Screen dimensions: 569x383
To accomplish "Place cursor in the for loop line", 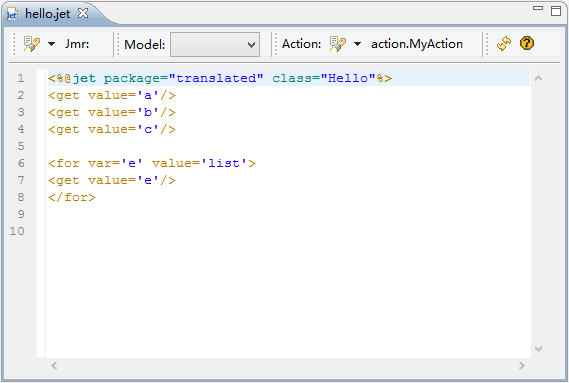I will point(152,163).
